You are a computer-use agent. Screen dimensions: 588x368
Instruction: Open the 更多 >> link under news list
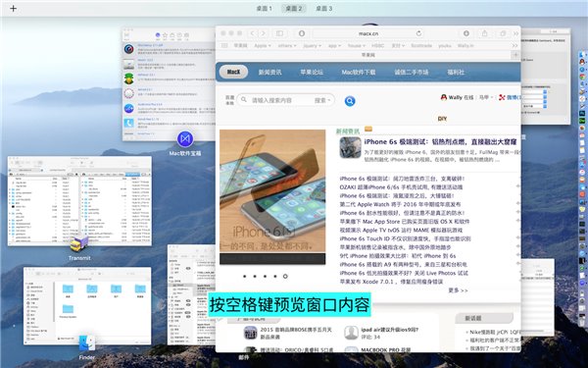pos(458,290)
